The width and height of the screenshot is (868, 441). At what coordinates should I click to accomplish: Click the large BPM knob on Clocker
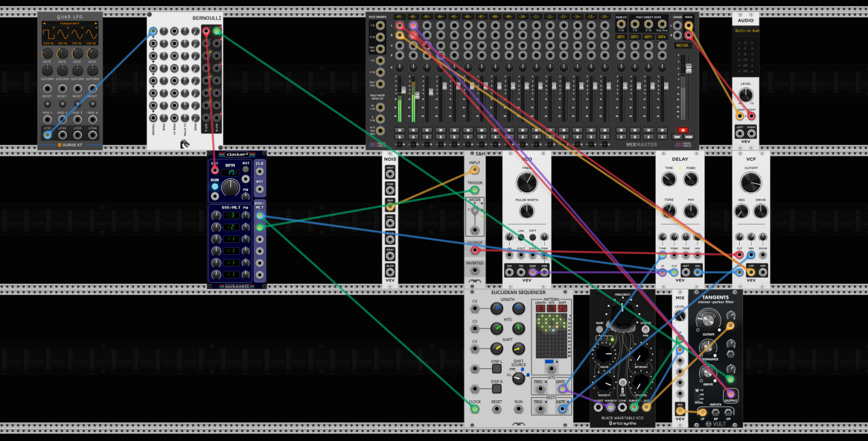click(230, 188)
